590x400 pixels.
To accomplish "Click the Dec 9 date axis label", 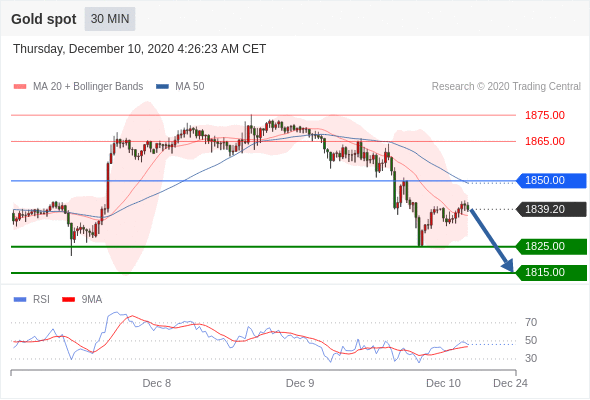I will (300, 383).
